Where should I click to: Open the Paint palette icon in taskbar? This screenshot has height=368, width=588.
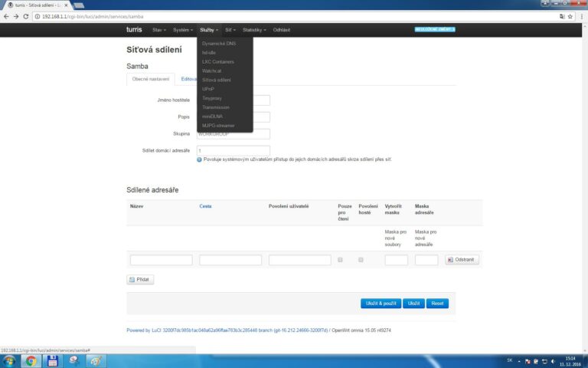pos(96,361)
